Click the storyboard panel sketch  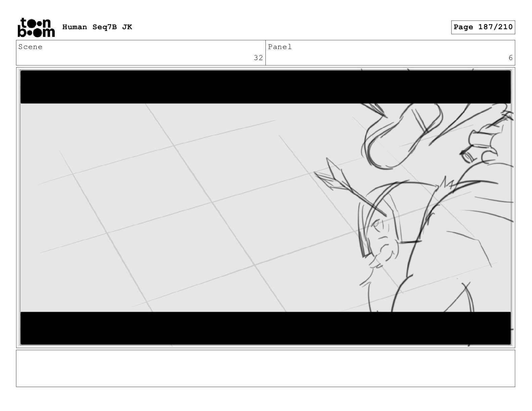click(266, 208)
